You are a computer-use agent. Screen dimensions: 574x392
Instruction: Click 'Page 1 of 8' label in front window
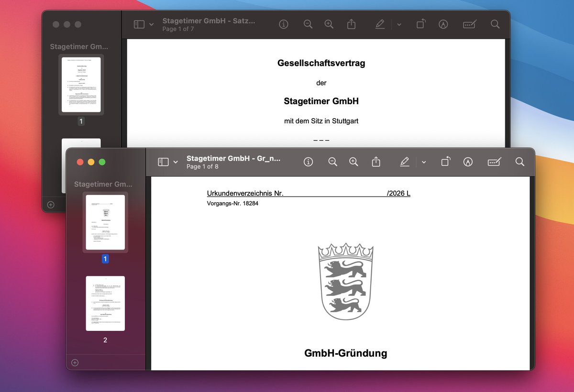(202, 167)
